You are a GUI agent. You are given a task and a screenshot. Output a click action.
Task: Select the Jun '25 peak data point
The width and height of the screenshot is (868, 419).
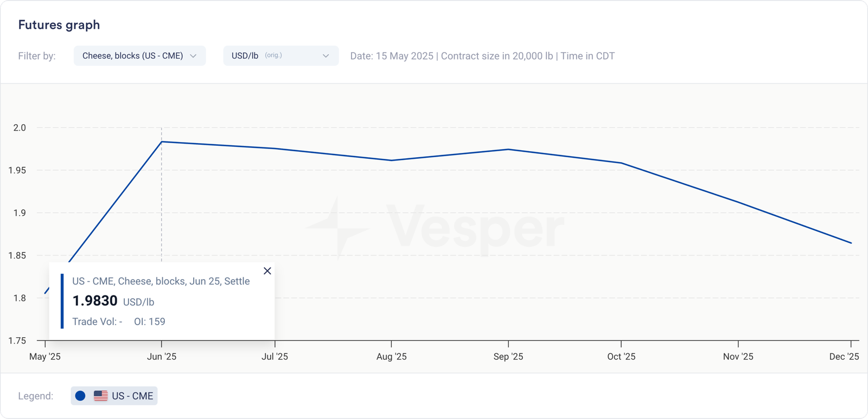coord(162,142)
